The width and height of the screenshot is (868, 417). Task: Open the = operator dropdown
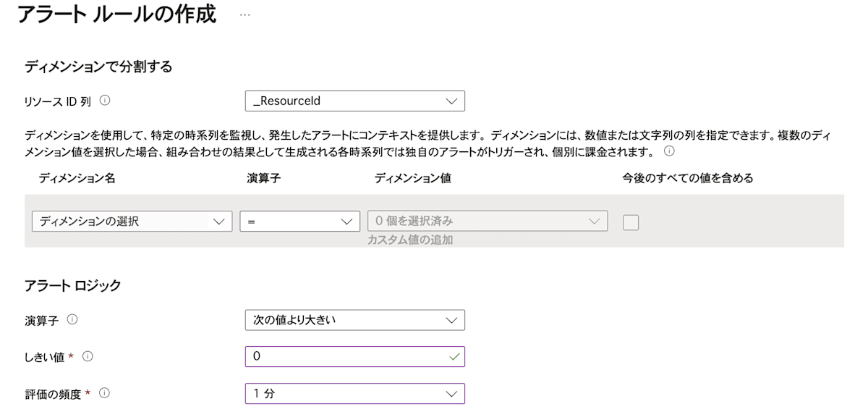coord(300,222)
